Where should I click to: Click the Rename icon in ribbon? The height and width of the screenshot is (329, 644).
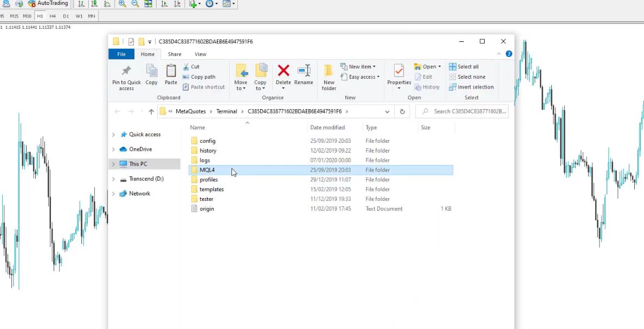tap(304, 72)
